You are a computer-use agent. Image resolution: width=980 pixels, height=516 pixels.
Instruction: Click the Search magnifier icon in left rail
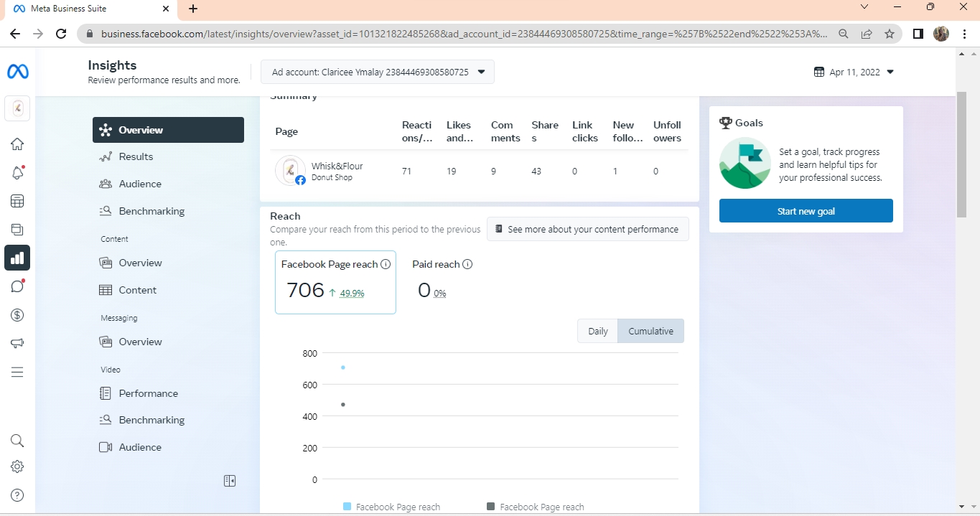(x=17, y=441)
